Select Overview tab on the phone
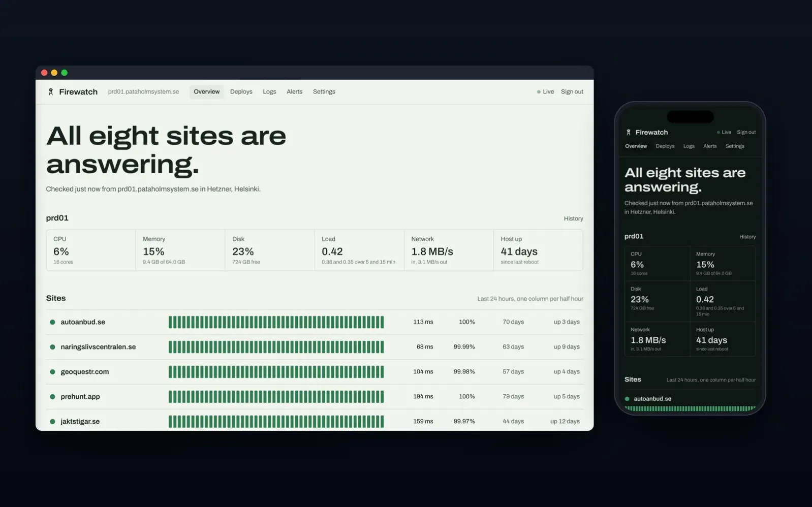The width and height of the screenshot is (812, 507). tap(636, 146)
